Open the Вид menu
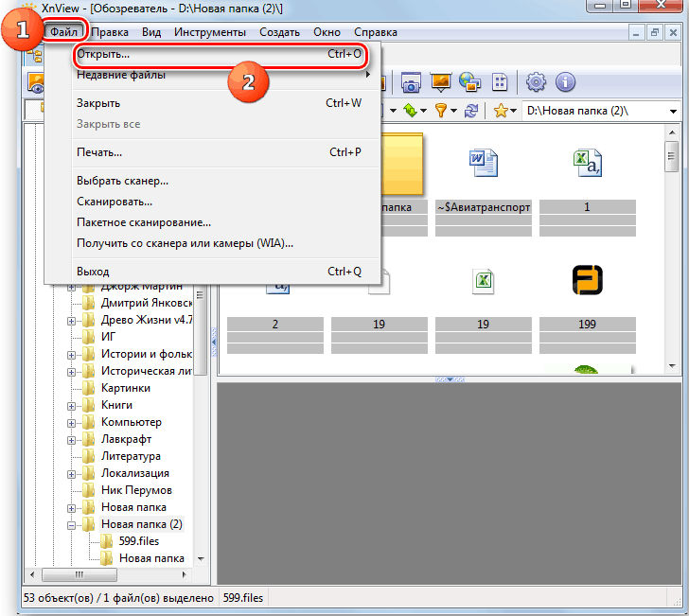 (x=151, y=32)
